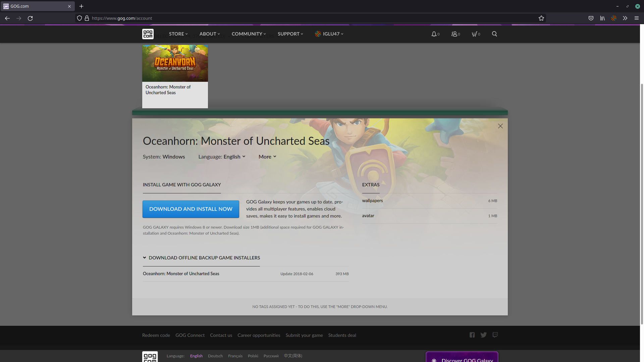The image size is (644, 362).
Task: Show more toolbar tools chevron
Action: pos(625,18)
